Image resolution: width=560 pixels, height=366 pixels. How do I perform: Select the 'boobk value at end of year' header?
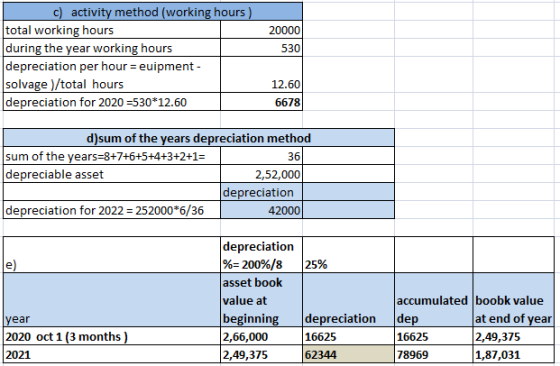(514, 300)
